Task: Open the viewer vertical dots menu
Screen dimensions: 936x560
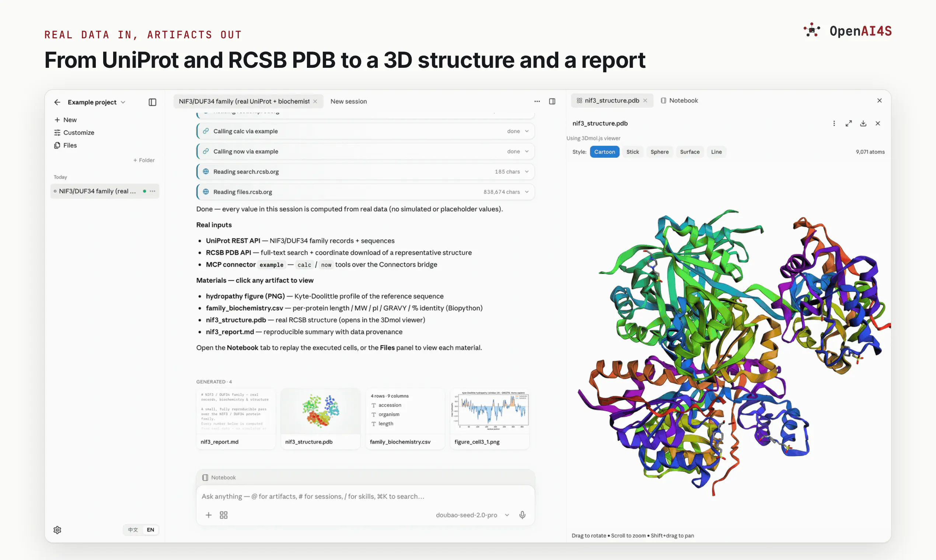Action: click(x=834, y=123)
